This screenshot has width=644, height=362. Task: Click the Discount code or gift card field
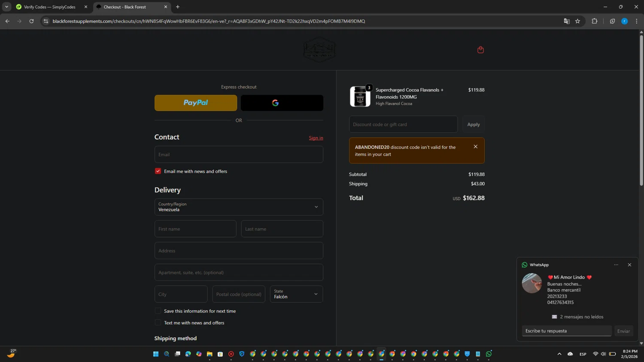403,124
